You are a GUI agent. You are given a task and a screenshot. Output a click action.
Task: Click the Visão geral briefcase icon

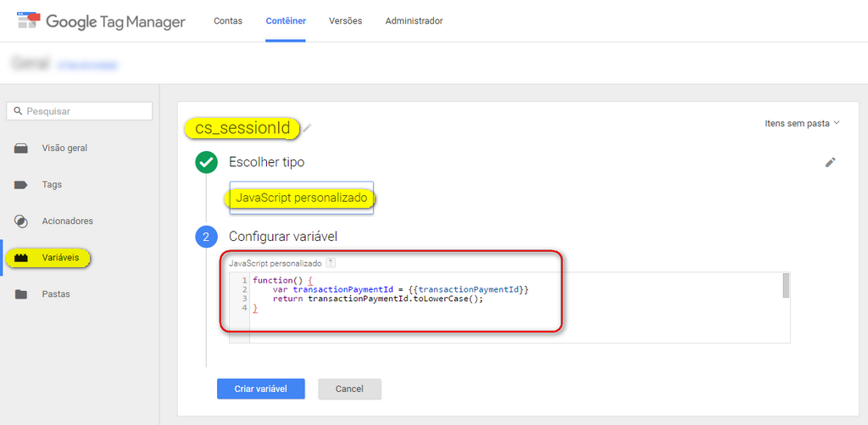pyautogui.click(x=21, y=148)
